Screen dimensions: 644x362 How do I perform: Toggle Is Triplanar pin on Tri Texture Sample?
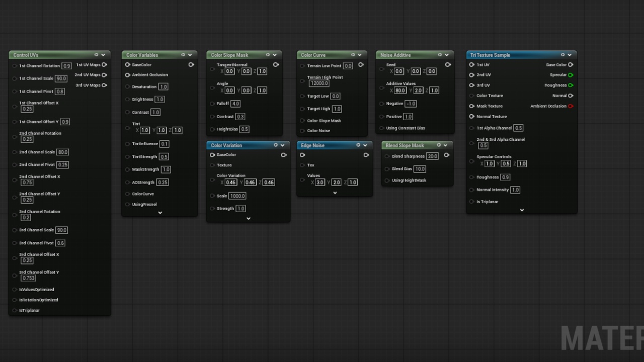pos(472,202)
